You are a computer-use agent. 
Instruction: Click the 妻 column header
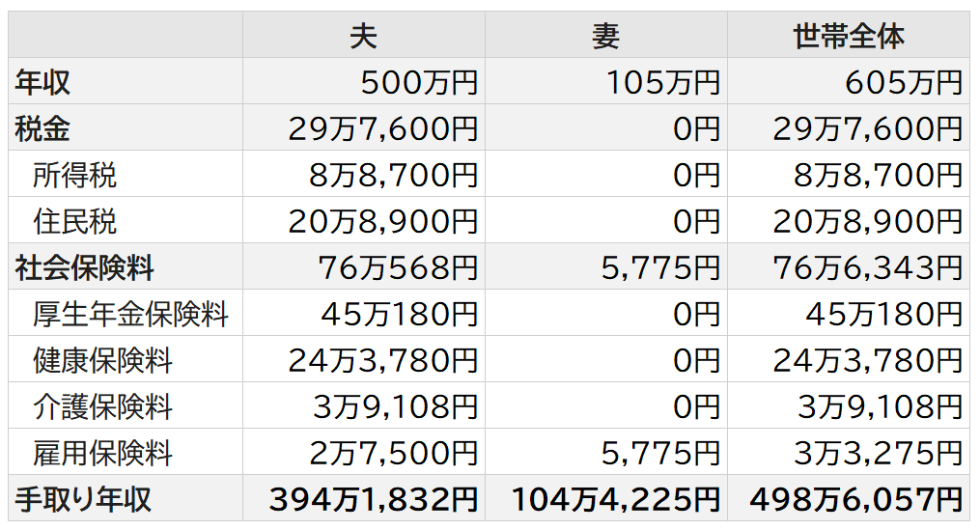(605, 36)
